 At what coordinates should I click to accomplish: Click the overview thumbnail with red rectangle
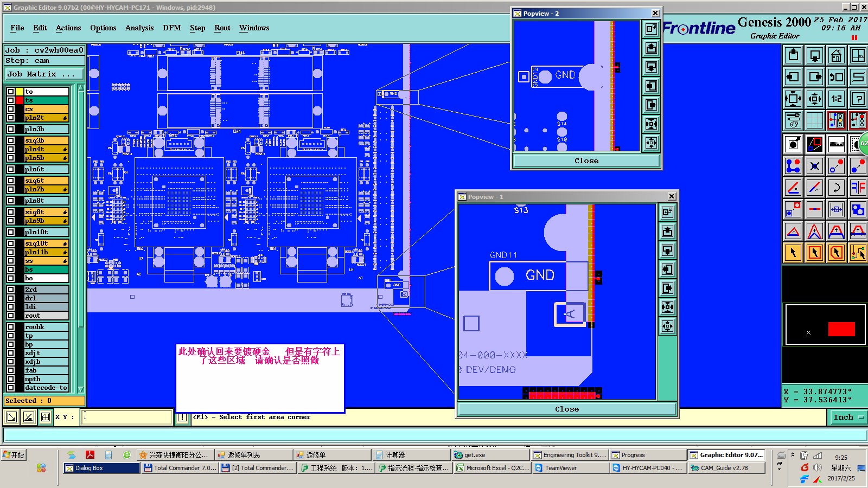pyautogui.click(x=825, y=325)
